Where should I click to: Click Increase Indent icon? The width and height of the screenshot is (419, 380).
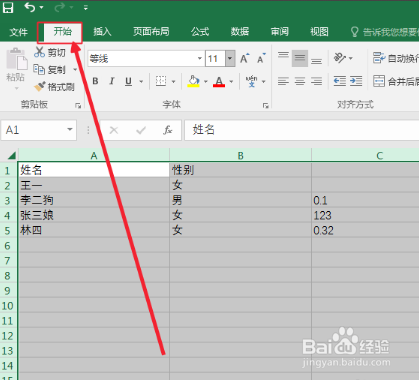pos(356,81)
